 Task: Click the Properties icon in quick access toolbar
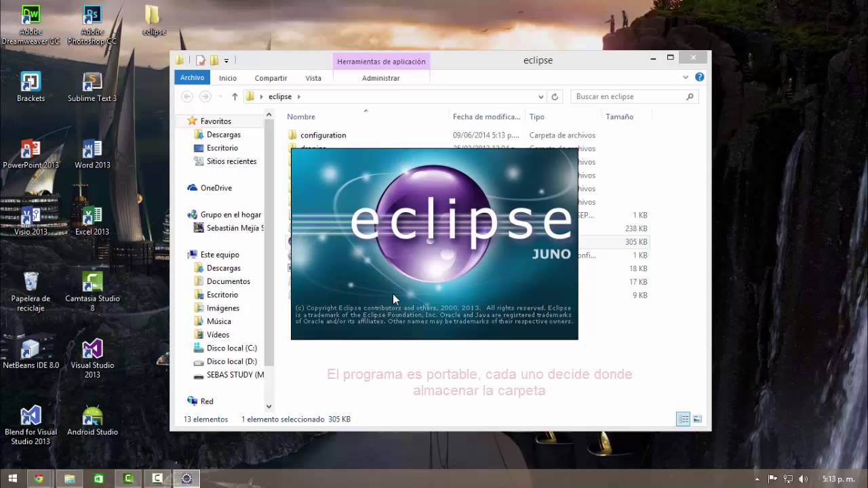[201, 60]
